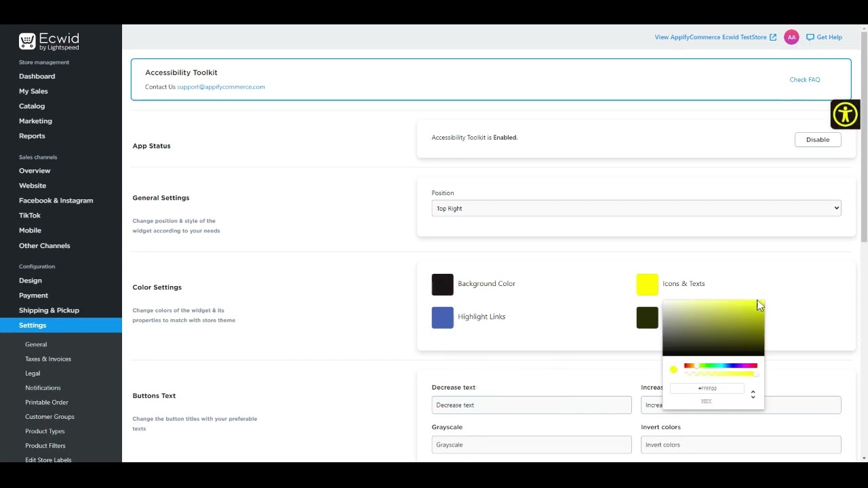Open the Mobile sales channel
Viewport: 868px width, 488px height.
[x=30, y=230]
